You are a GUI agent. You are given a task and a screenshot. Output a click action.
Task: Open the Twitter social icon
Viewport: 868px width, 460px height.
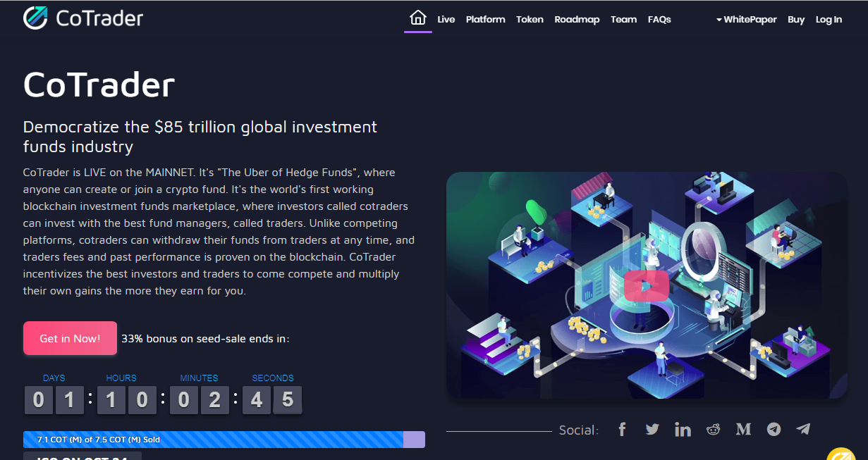pos(652,429)
